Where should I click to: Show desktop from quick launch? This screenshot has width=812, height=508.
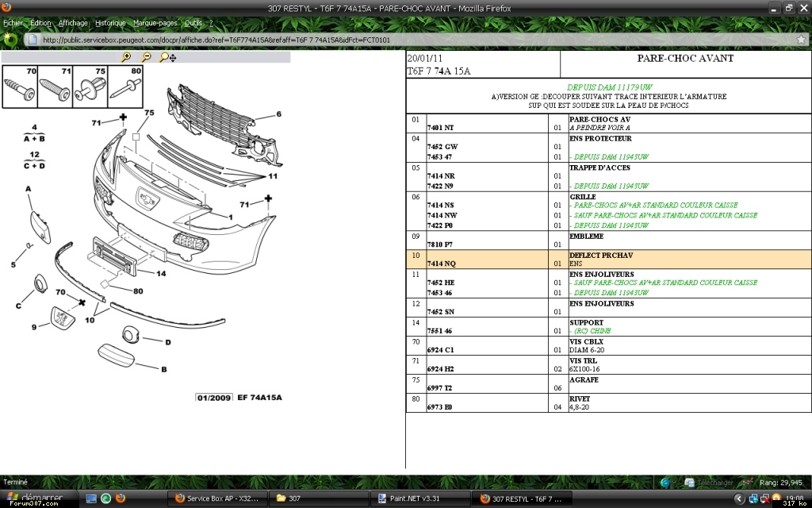point(91,498)
